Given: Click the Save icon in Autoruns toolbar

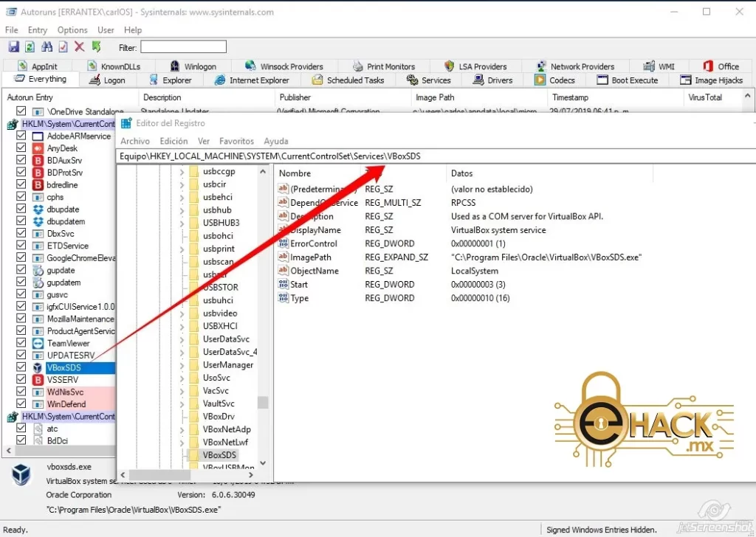Looking at the screenshot, I should point(14,46).
